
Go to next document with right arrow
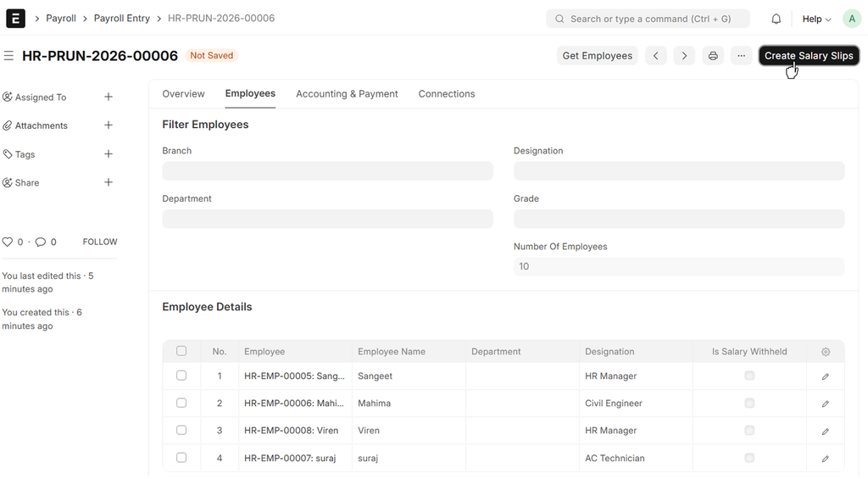pos(684,56)
